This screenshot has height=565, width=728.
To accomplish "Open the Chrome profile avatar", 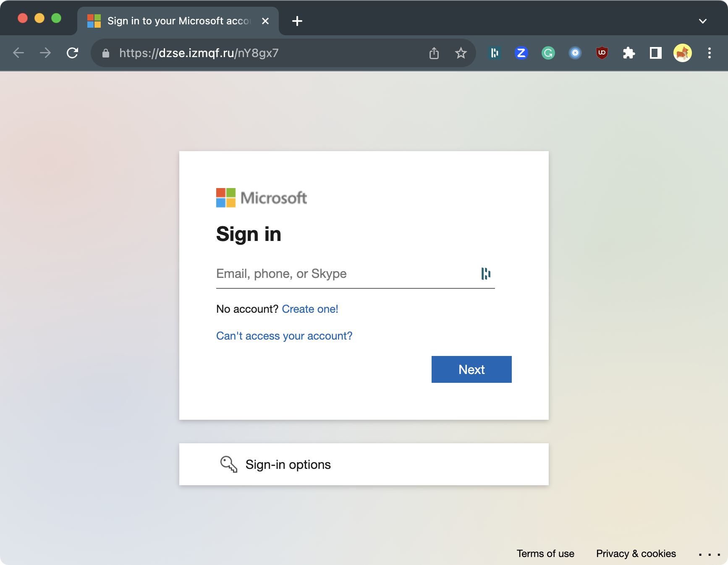I will 683,53.
